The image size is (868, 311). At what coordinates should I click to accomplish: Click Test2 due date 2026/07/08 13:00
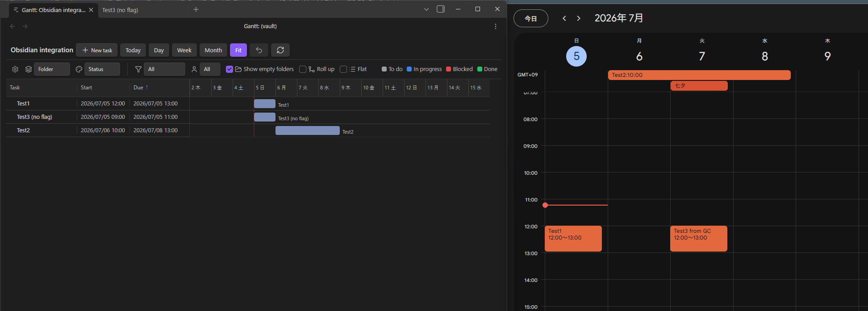click(x=155, y=130)
